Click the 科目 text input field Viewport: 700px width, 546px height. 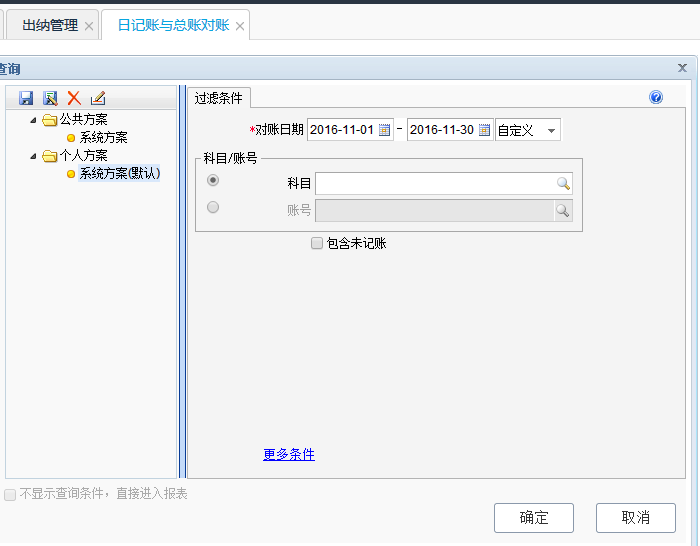coord(435,183)
